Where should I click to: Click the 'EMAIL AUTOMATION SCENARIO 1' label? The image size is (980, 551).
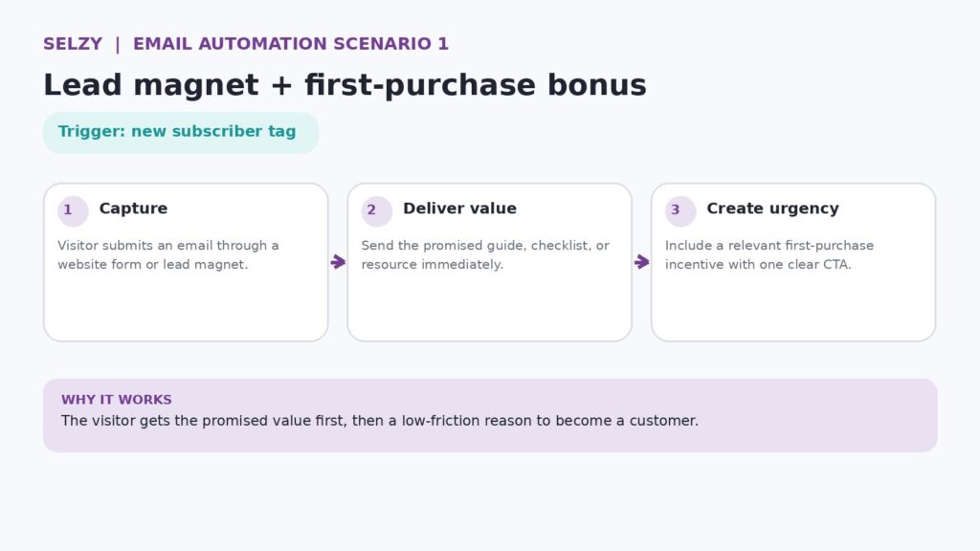[291, 44]
